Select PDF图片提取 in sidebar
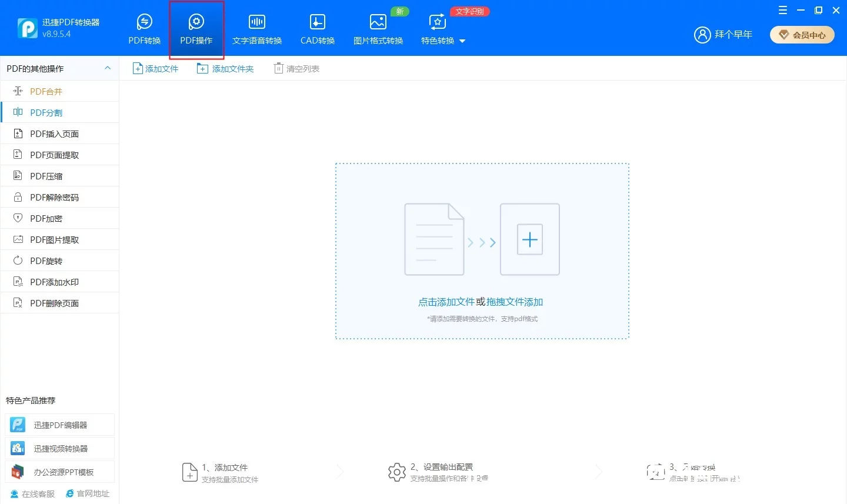This screenshot has height=504, width=847. 59,239
